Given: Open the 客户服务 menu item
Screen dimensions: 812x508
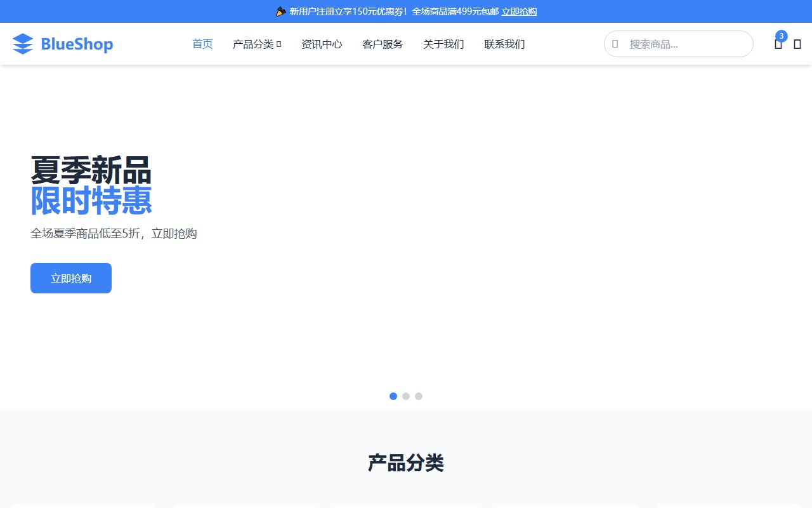Looking at the screenshot, I should tap(383, 44).
